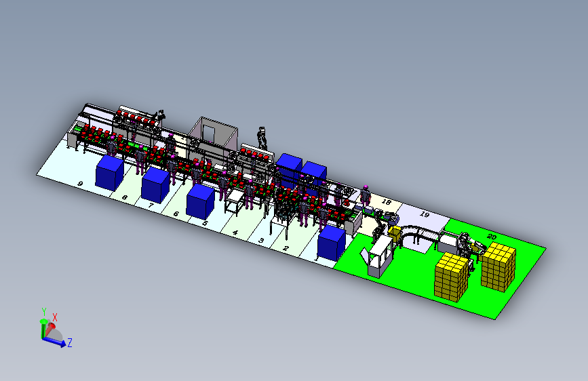Select the floor zone label "7"
Screen dimensions: 588x381
[x=151, y=205]
